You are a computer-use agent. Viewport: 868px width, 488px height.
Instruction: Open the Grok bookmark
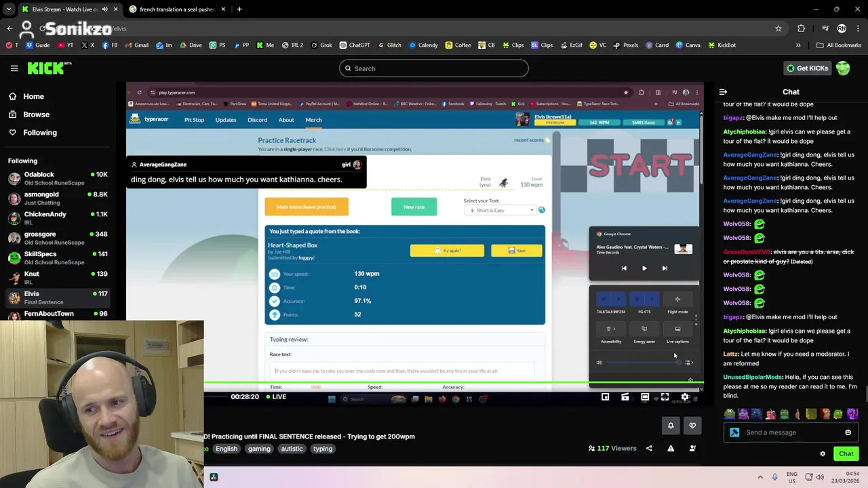coord(321,45)
